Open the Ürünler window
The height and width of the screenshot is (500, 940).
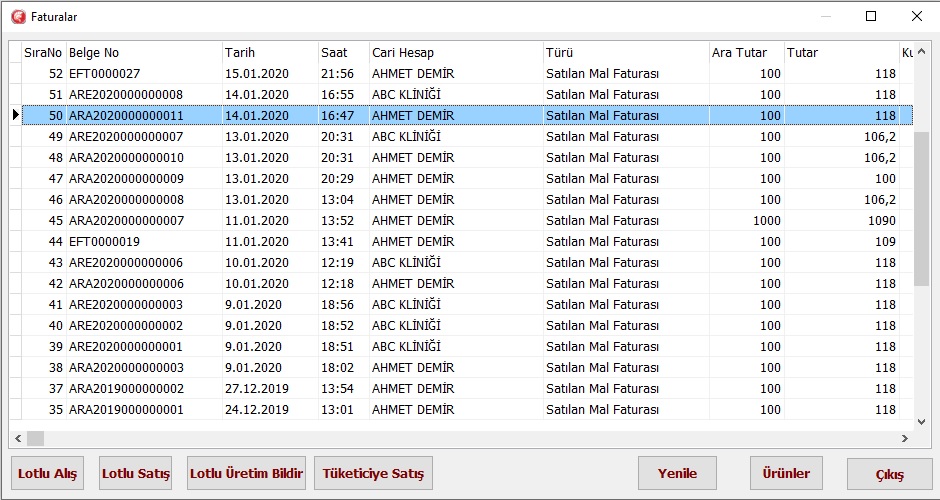tap(786, 473)
